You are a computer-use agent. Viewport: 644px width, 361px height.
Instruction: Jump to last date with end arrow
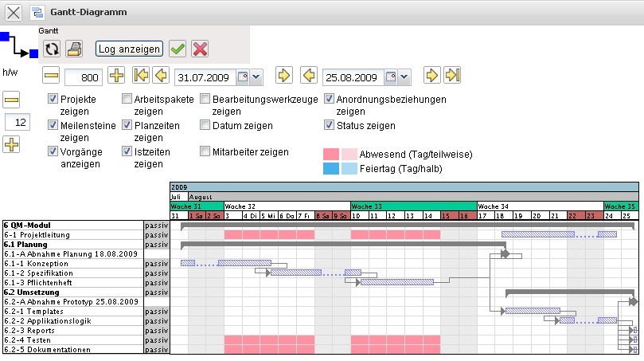(x=452, y=76)
